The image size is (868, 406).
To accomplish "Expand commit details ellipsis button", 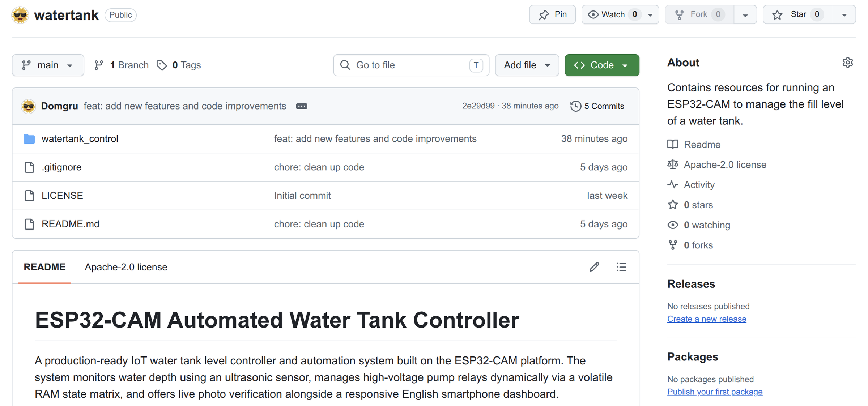I will click(302, 106).
